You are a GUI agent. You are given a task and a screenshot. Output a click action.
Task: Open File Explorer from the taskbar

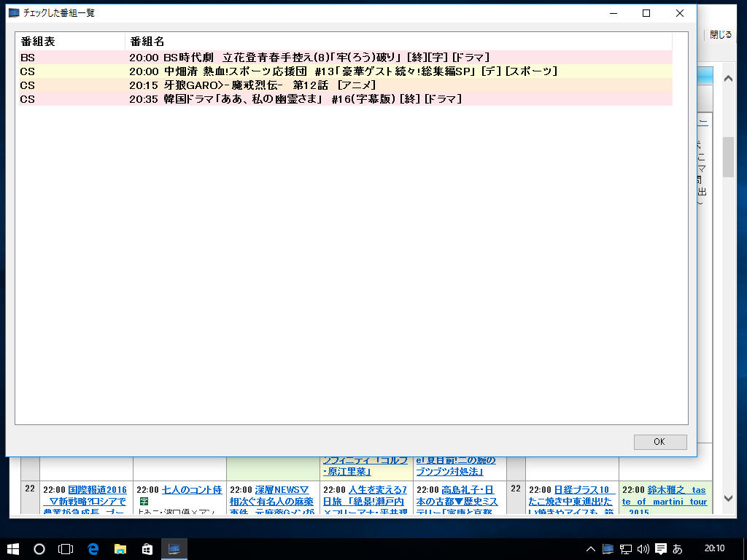click(120, 549)
